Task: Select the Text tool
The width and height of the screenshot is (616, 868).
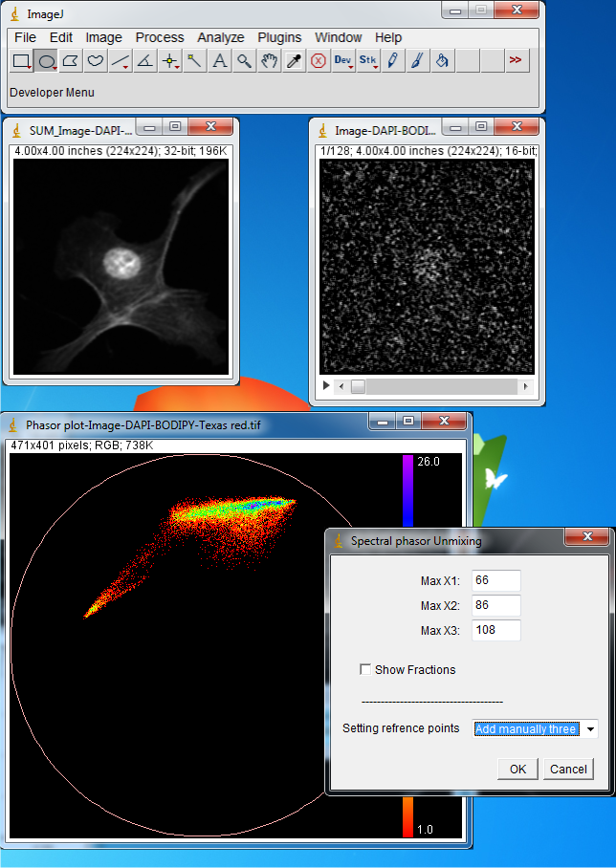Action: [x=219, y=61]
